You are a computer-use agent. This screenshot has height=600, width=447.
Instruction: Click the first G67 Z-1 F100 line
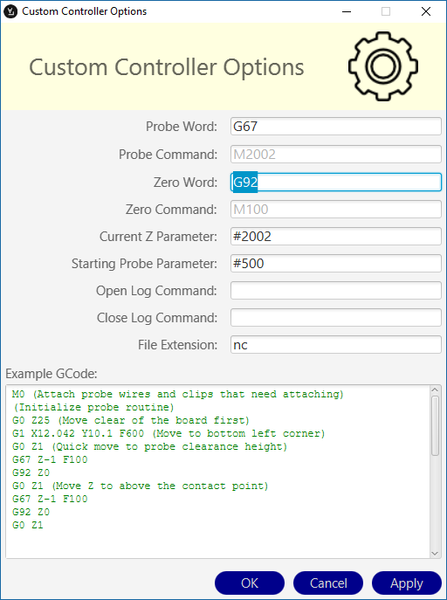pyautogui.click(x=50, y=459)
